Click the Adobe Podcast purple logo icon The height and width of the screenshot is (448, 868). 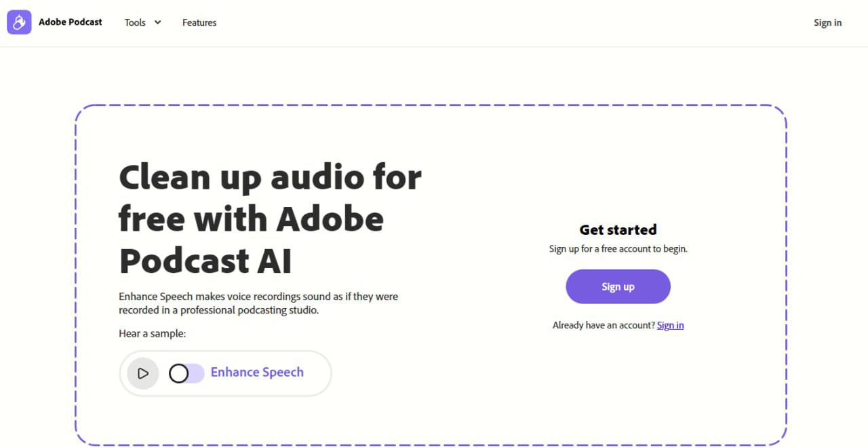click(x=19, y=22)
